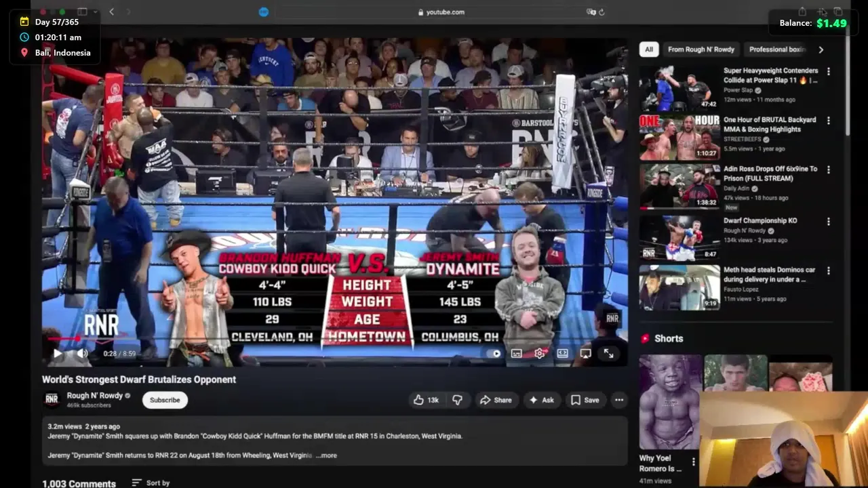Open Safari share icon

(802, 12)
